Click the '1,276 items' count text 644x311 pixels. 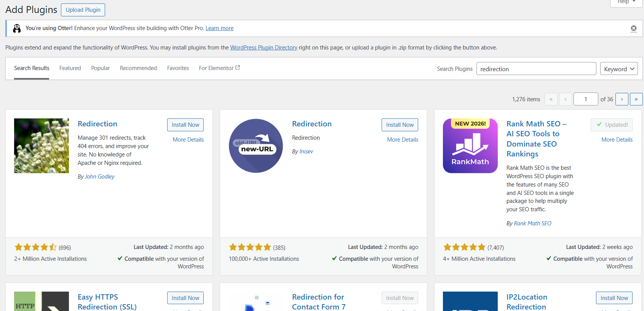(526, 99)
